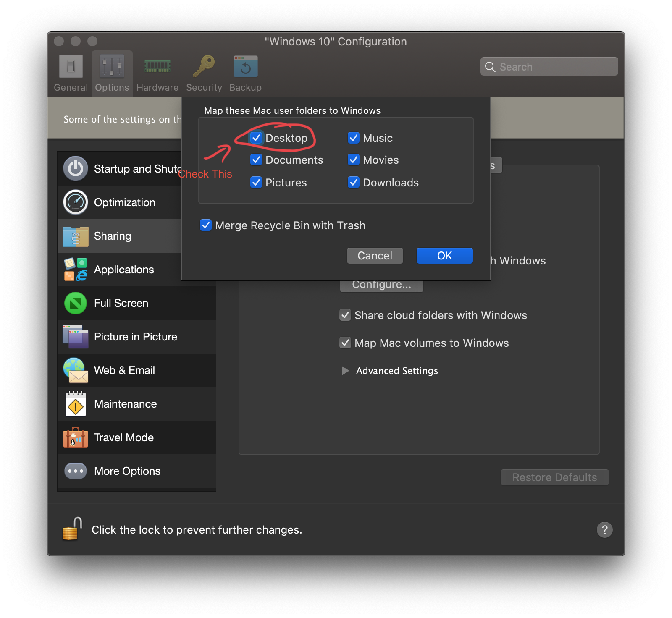Disable Merge Recycle Bin with Trash
The height and width of the screenshot is (618, 672).
[x=206, y=225]
